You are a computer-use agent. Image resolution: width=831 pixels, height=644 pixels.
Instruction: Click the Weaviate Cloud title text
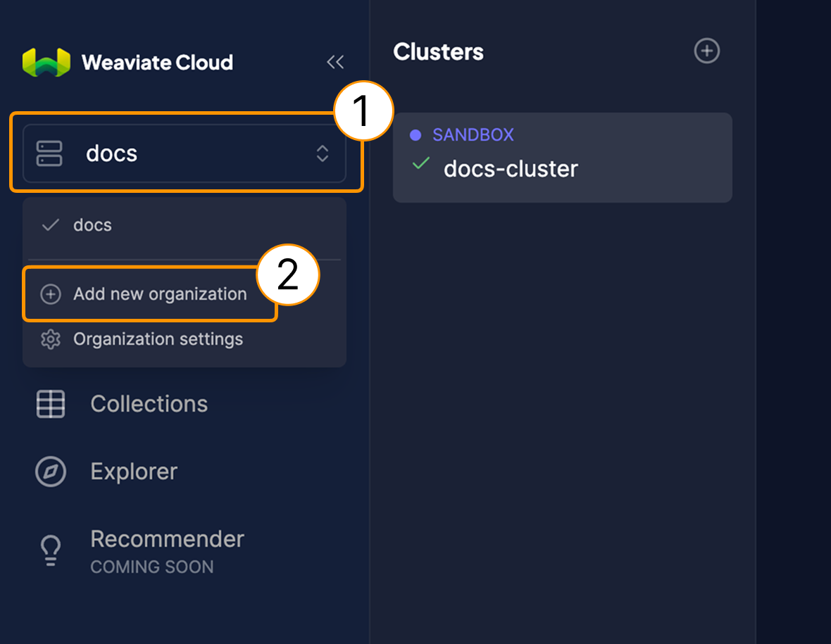point(158,63)
